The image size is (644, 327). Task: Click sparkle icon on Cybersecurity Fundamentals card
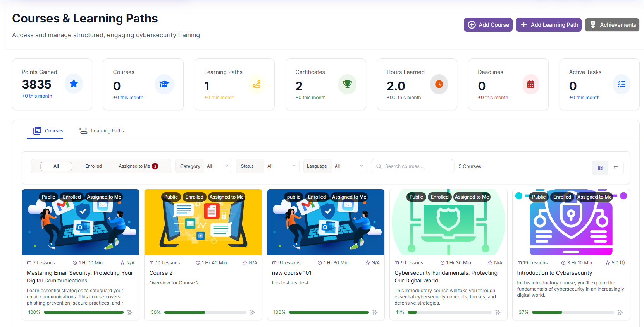click(498, 312)
